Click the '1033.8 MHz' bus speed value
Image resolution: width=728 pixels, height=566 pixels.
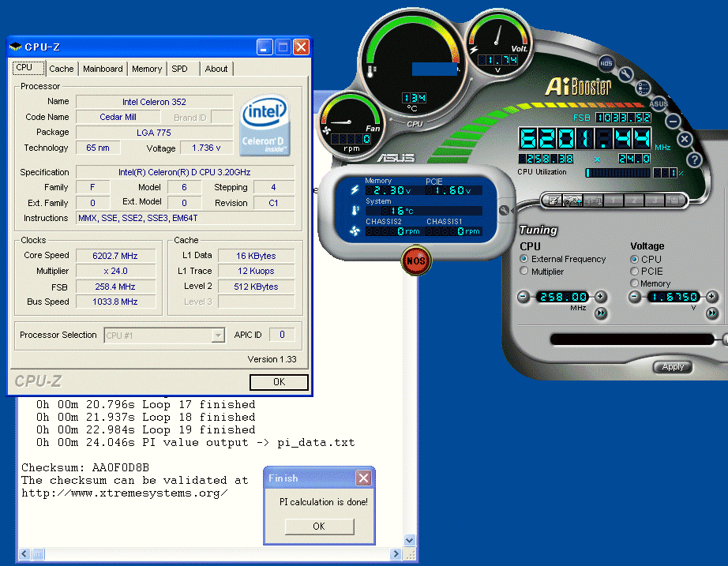[x=115, y=302]
